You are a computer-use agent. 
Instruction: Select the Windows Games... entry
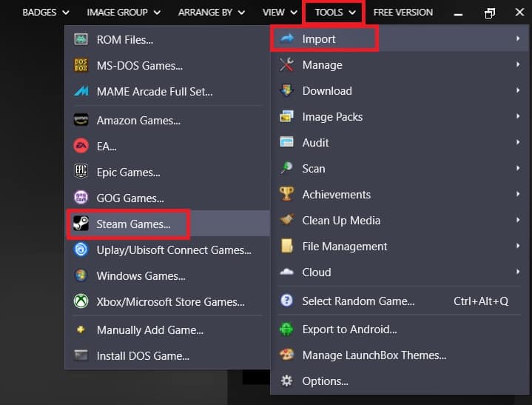(168, 275)
